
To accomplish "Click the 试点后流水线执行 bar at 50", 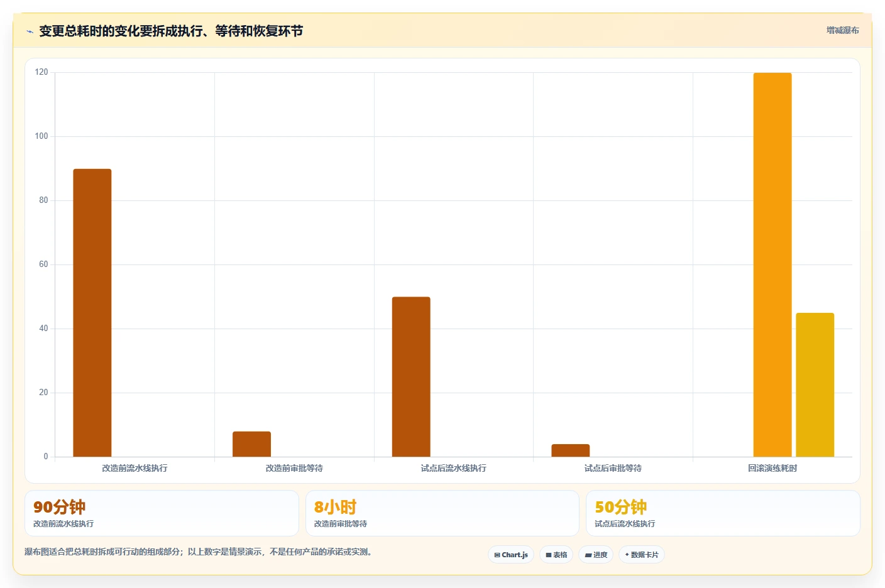I will 411,377.
